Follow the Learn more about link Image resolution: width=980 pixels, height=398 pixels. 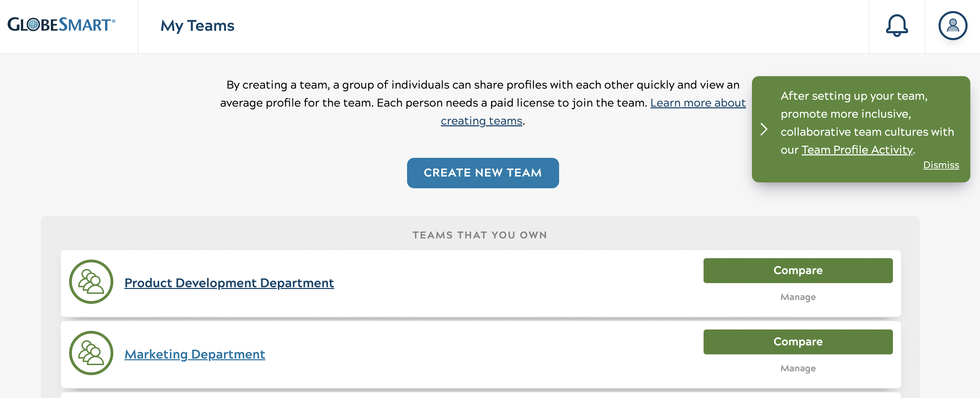point(698,103)
